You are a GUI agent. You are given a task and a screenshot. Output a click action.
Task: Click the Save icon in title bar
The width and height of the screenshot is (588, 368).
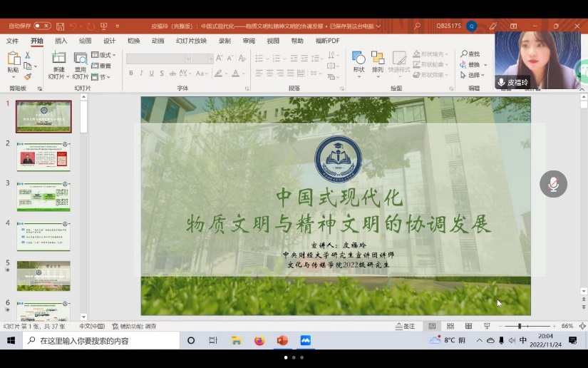[x=60, y=26]
